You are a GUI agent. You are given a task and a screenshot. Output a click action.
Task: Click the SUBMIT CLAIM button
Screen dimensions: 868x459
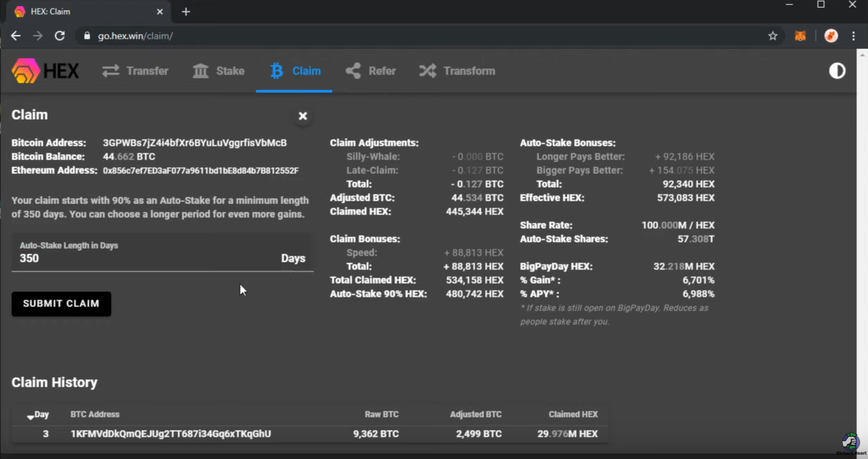61,304
